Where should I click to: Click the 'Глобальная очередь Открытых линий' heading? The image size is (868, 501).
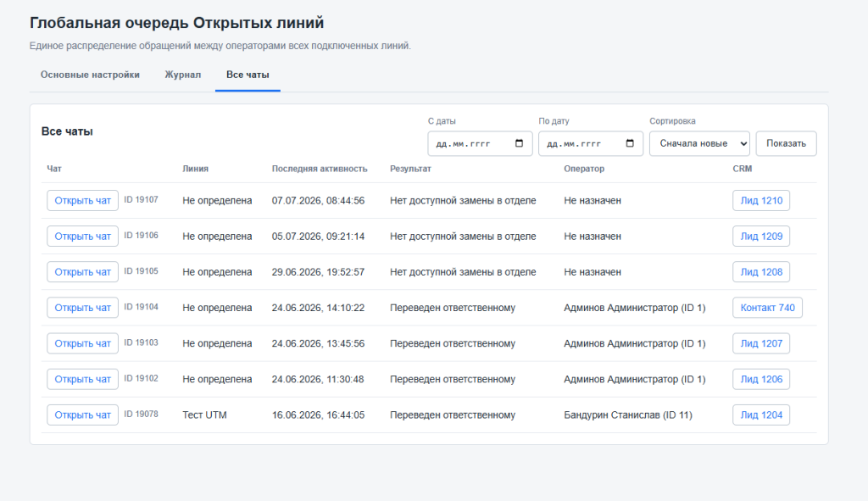176,23
